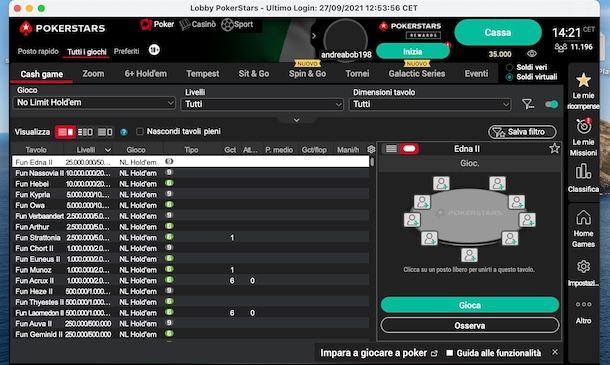610x365 pixels.
Task: Select Soldi veri radio button
Action: (x=509, y=67)
